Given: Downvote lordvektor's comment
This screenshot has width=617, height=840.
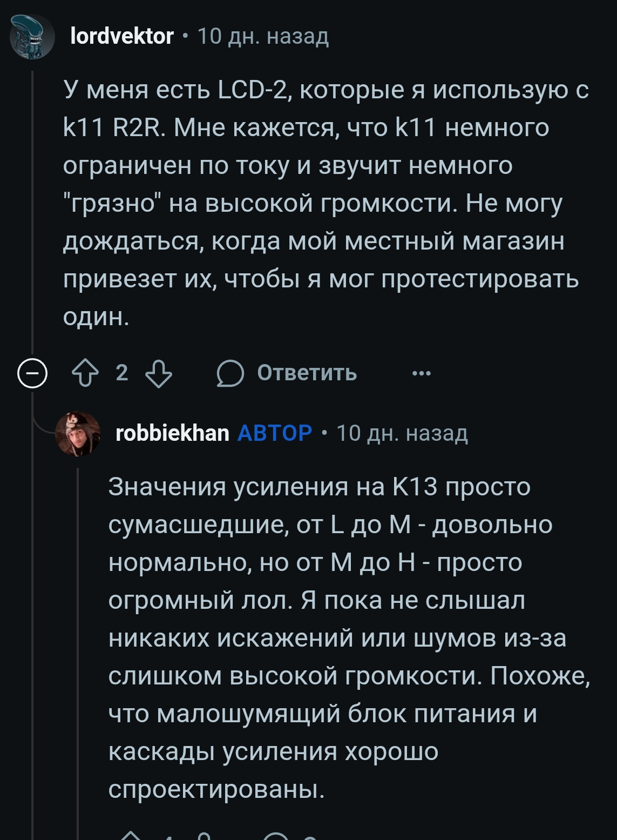Looking at the screenshot, I should [159, 373].
